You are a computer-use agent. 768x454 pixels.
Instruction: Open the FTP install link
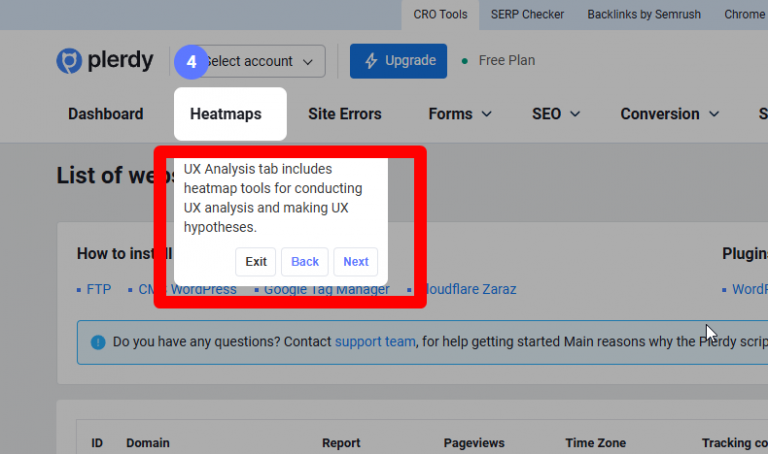click(98, 289)
